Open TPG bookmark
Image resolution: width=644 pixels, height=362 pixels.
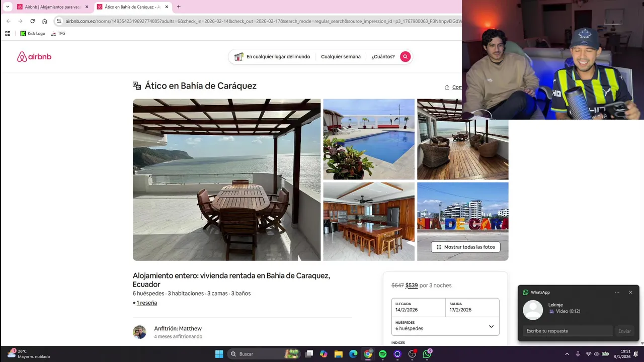[x=58, y=34]
